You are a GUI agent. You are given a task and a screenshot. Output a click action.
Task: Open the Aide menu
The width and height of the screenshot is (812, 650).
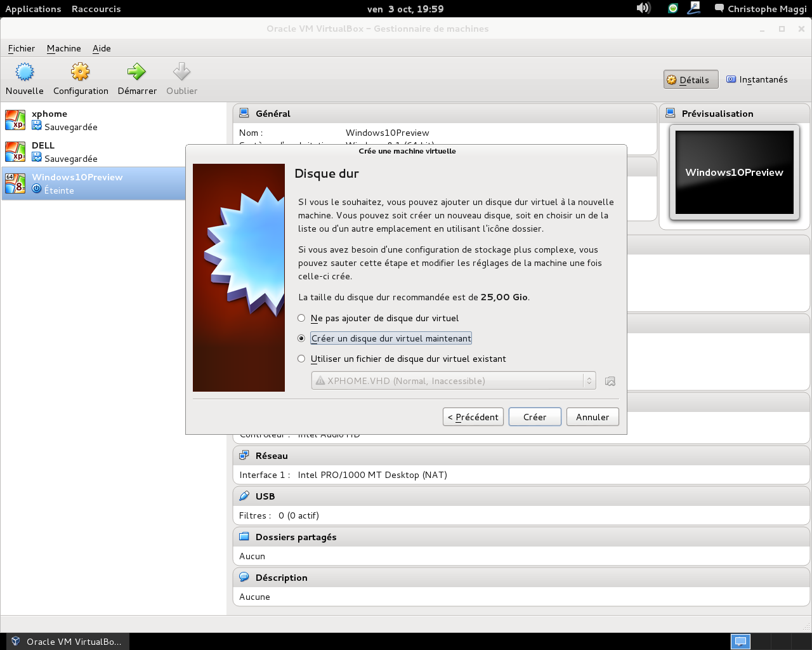click(101, 48)
